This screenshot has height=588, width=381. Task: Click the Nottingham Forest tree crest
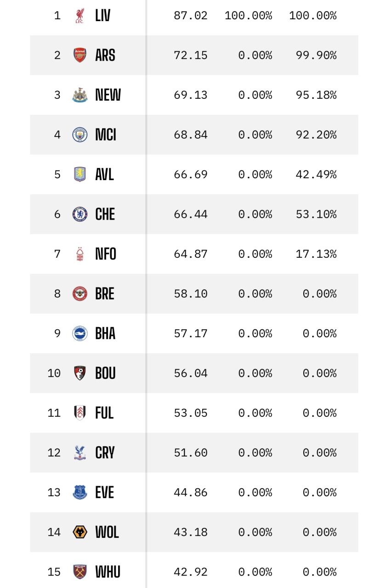(80, 254)
